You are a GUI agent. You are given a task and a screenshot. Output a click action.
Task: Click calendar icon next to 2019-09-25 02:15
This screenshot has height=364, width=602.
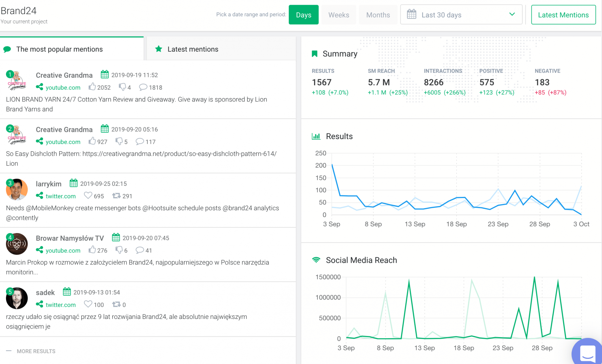pos(74,183)
